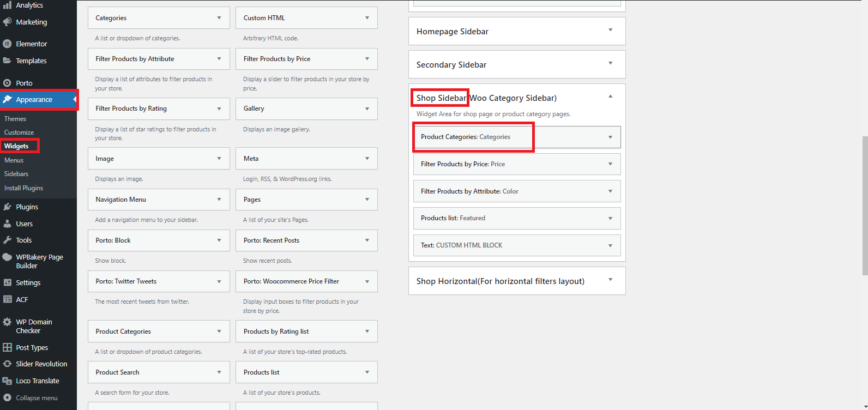868x410 pixels.
Task: Click the Marketing megaphone icon
Action: point(7,22)
